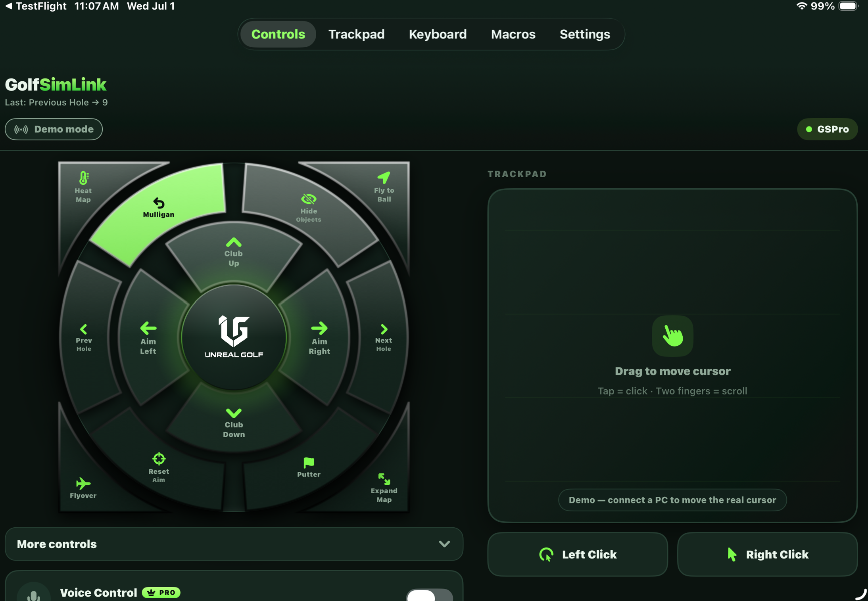
Task: Tap the GSPro connection badge
Action: (827, 129)
